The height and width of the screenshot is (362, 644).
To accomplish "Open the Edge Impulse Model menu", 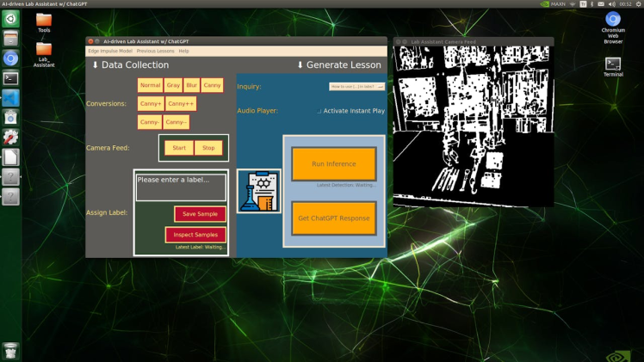I will pos(110,51).
